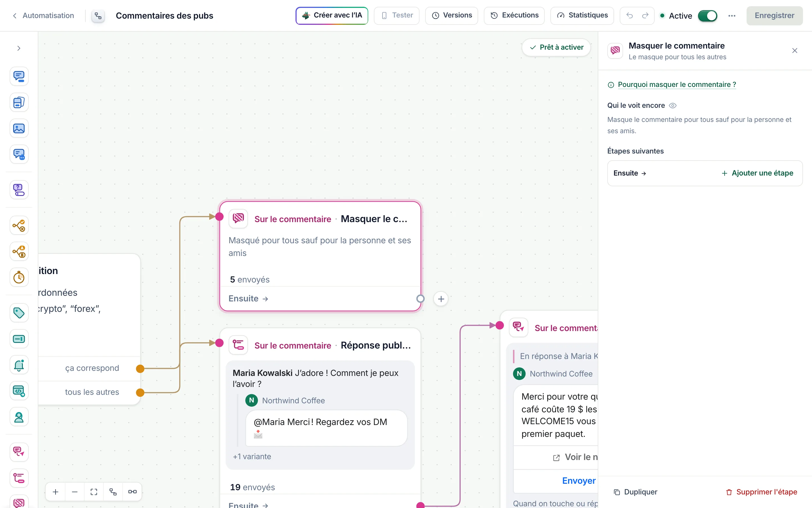Add the AI bot message block
Screen dimensions: 812x508
click(x=19, y=155)
